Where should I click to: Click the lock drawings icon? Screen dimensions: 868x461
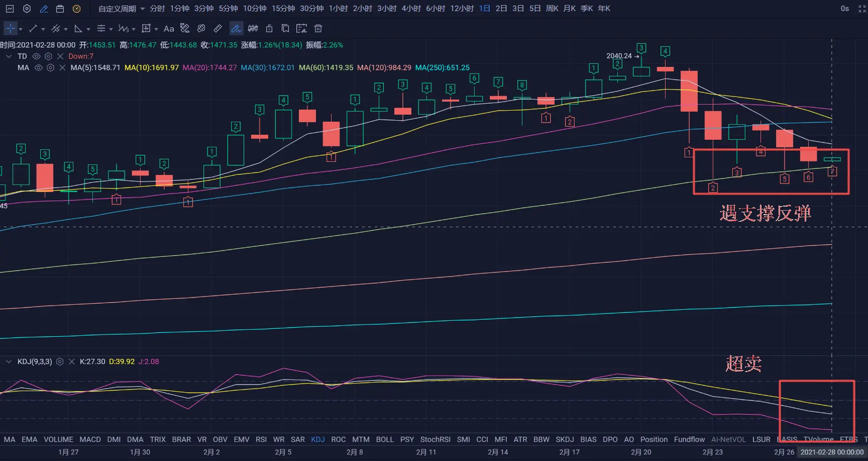coord(269,29)
